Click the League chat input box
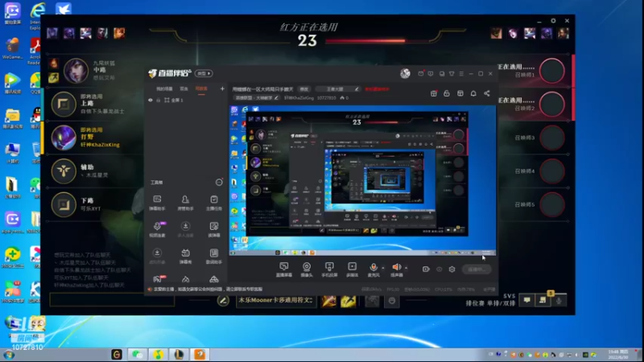This screenshot has width=644, height=362. pyautogui.click(x=112, y=299)
